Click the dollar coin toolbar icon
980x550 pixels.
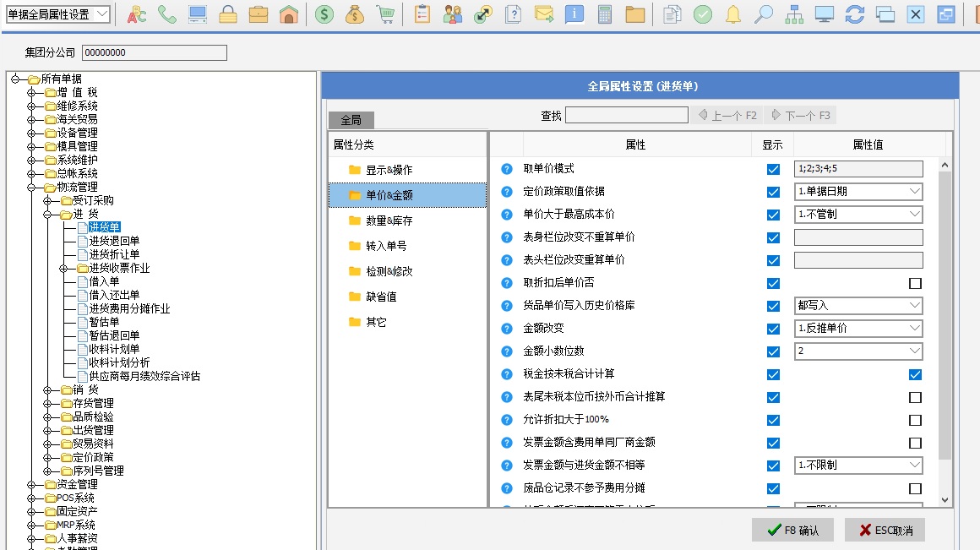324,14
